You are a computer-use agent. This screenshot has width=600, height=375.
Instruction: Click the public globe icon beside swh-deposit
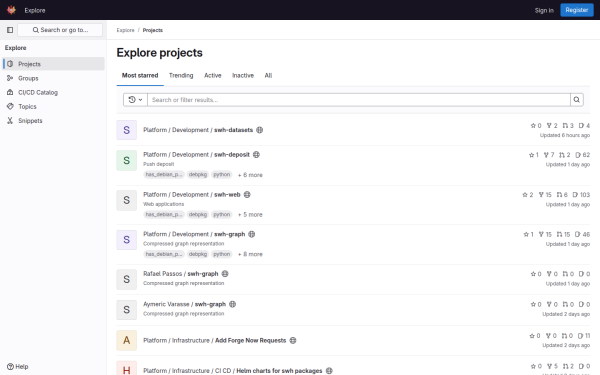click(256, 155)
